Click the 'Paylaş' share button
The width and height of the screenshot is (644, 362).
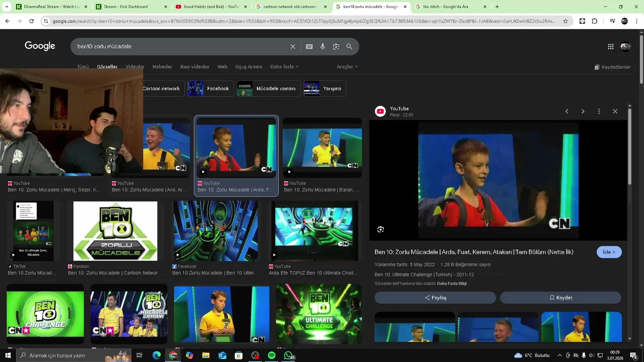click(435, 298)
